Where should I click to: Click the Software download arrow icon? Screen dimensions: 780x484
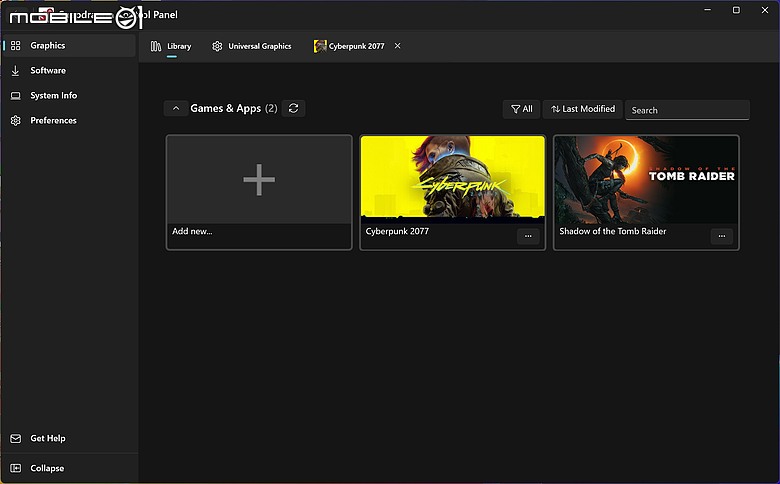[15, 71]
